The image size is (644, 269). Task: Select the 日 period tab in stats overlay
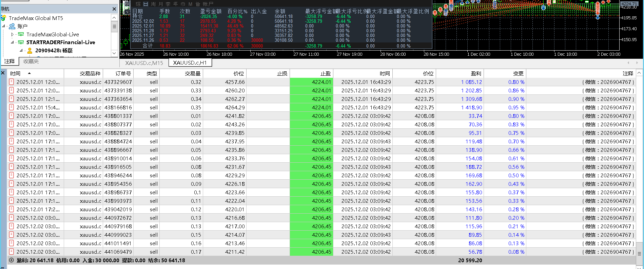tap(145, 4)
